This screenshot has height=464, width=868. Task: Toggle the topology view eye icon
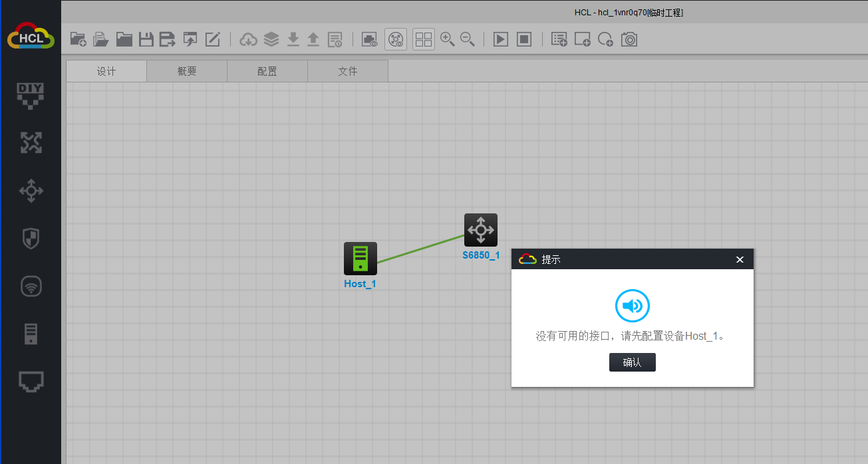(x=396, y=39)
